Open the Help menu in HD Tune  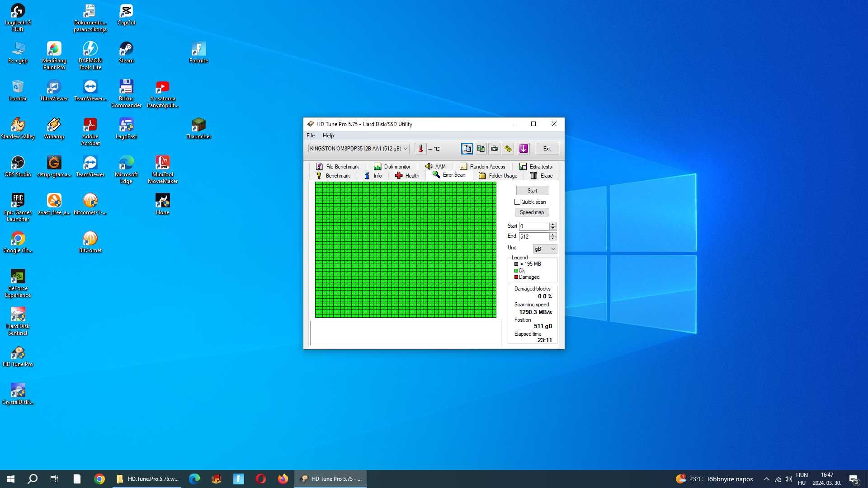(x=328, y=136)
